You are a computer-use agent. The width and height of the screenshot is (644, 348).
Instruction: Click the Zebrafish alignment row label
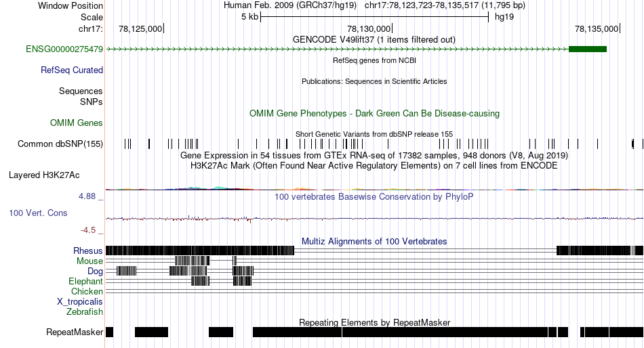click(85, 312)
